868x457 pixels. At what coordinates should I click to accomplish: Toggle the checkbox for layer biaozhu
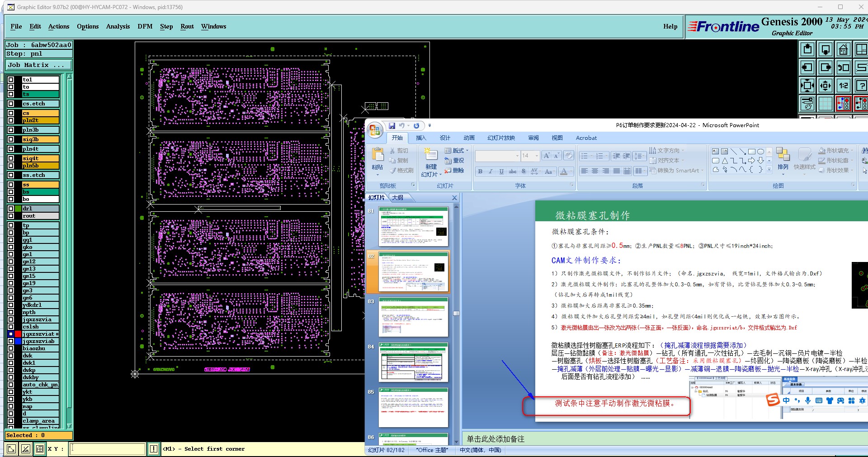[11, 348]
